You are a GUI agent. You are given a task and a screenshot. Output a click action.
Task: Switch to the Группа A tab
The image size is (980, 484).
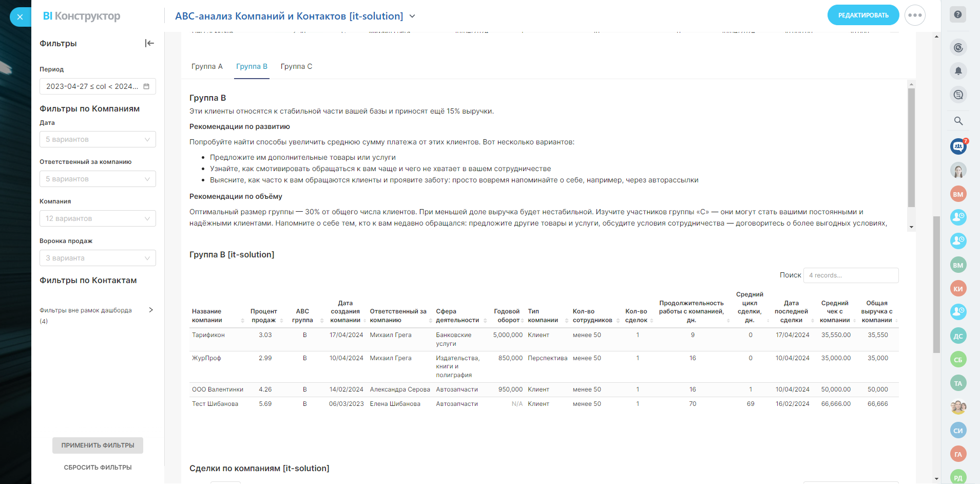click(x=207, y=66)
